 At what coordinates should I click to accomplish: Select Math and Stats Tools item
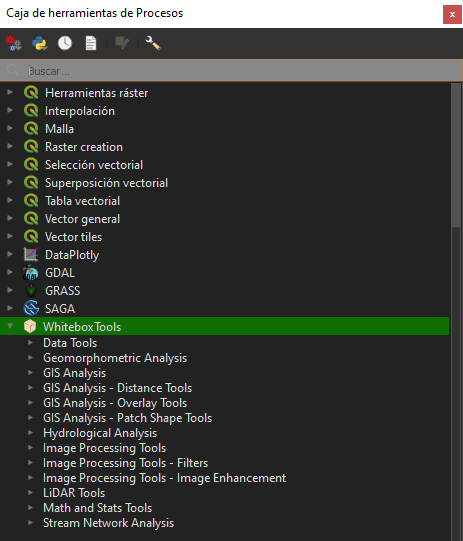98,508
